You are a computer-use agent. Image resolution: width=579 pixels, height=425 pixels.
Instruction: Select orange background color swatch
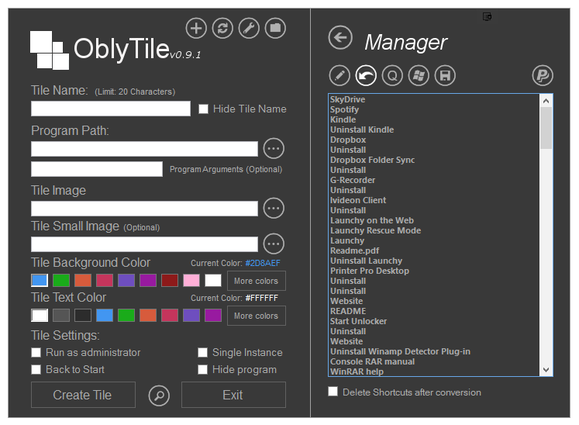pos(83,281)
